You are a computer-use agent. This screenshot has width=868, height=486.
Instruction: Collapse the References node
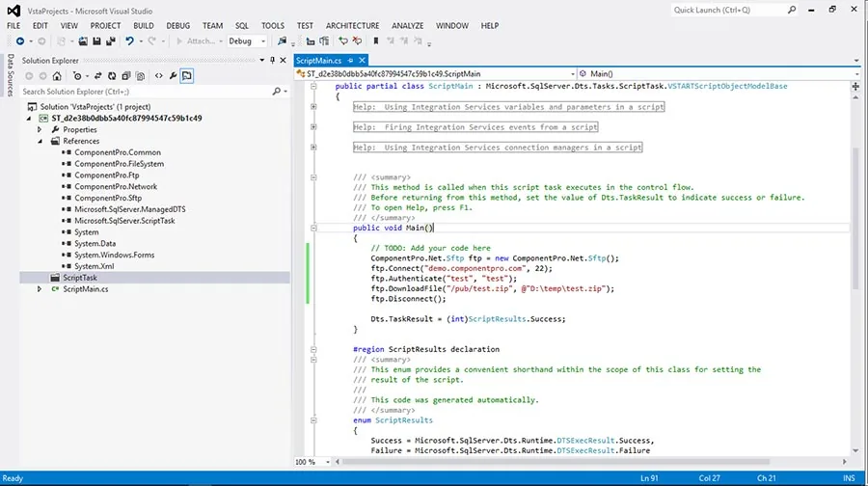40,141
